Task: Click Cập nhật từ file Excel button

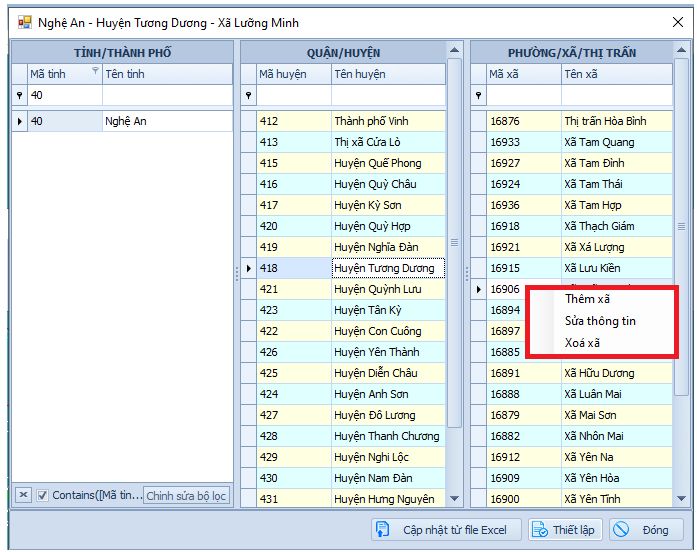Action: [x=446, y=530]
